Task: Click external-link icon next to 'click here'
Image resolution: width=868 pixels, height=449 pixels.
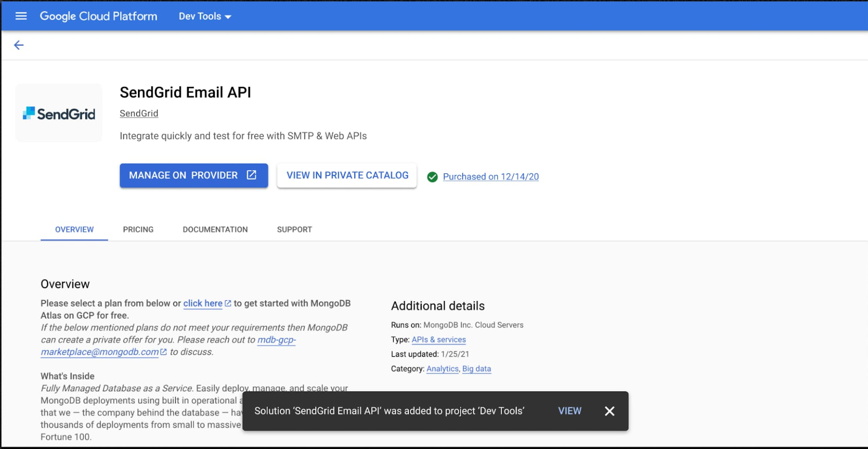Action: click(228, 303)
